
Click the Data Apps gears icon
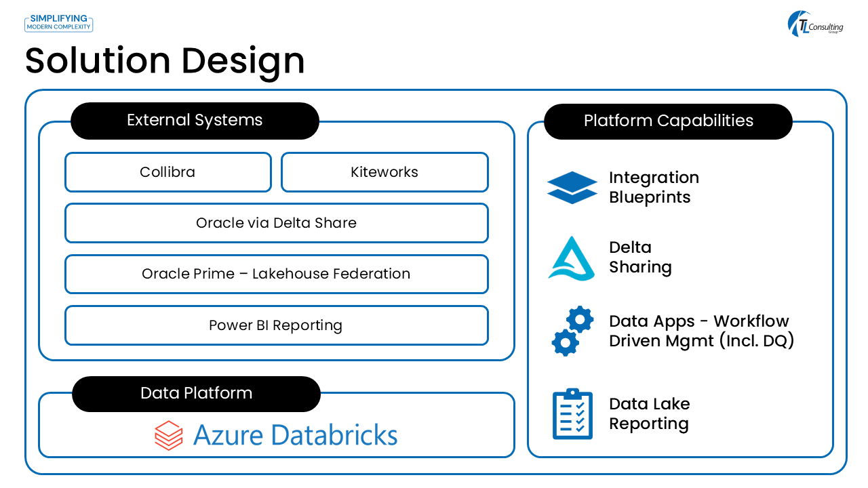572,331
